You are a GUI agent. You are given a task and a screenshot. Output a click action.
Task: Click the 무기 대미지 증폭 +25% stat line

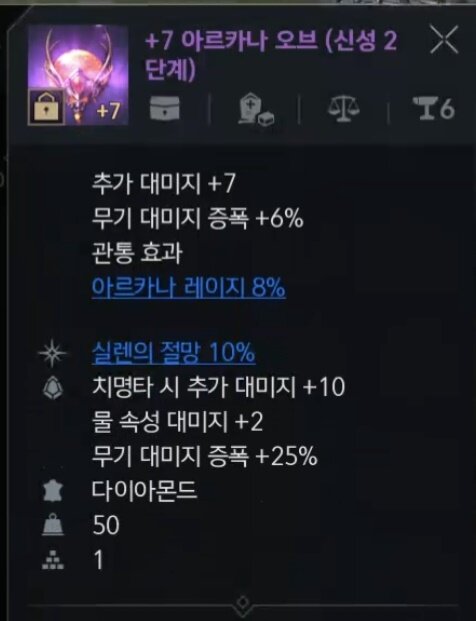(x=204, y=456)
